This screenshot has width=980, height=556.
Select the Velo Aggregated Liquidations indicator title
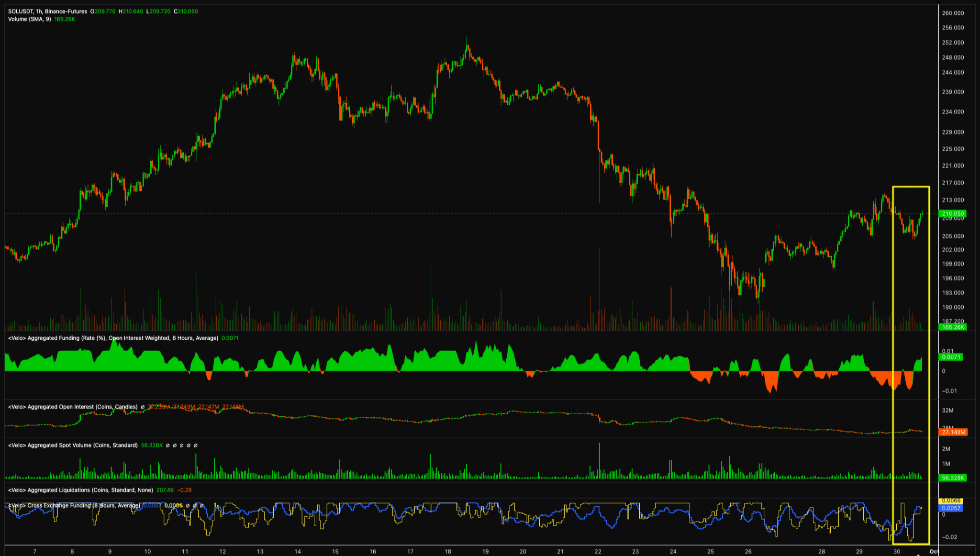[80, 490]
